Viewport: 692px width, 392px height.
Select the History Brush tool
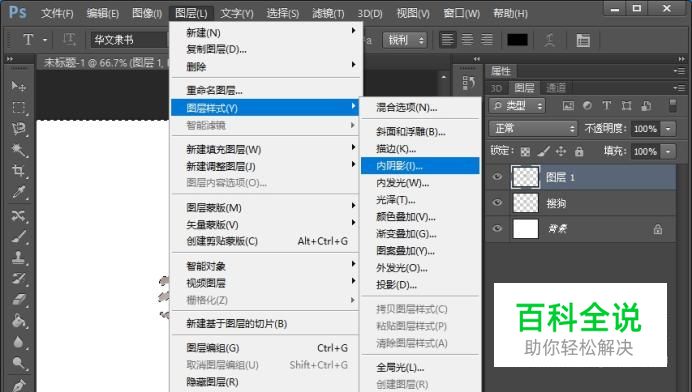click(18, 279)
